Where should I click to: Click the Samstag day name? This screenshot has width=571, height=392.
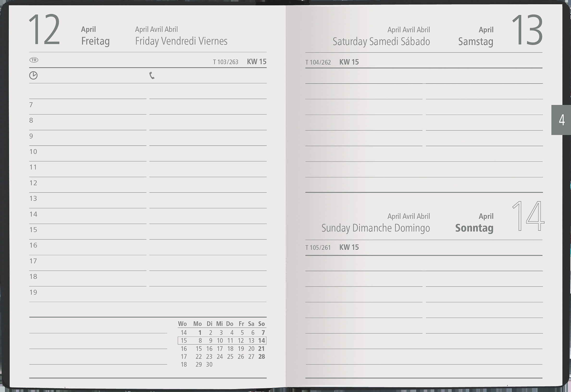pos(475,42)
